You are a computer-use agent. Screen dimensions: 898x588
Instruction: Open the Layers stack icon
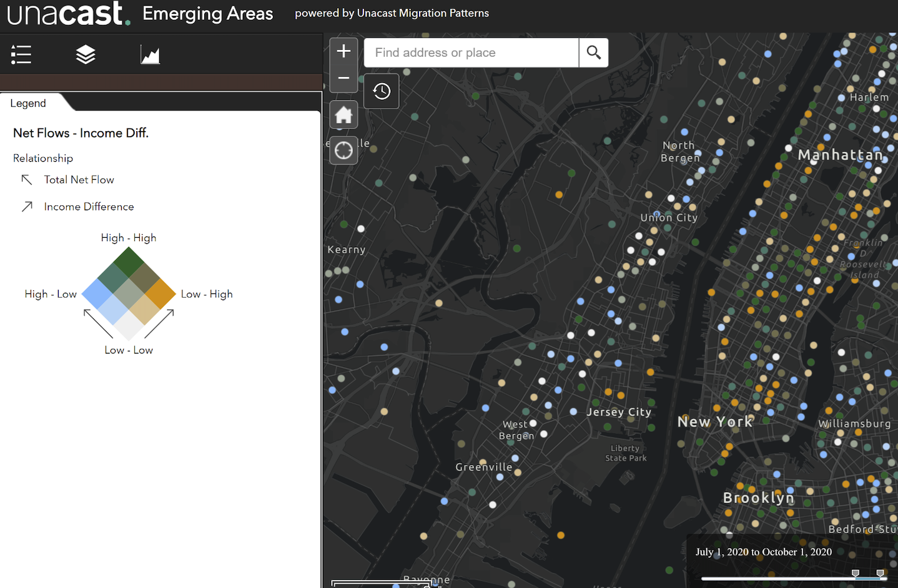pyautogui.click(x=86, y=55)
